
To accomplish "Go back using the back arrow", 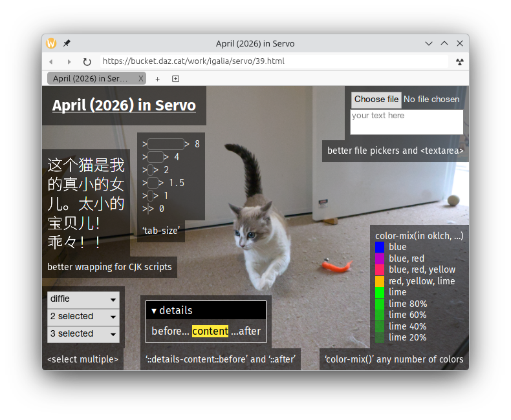I will click(51, 61).
